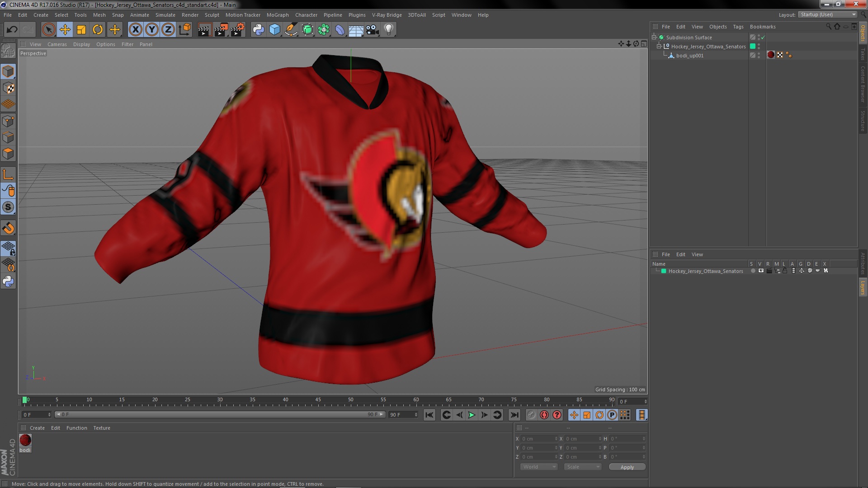Open the Content Browser side tab
This screenshot has height=488, width=868.
[863, 84]
